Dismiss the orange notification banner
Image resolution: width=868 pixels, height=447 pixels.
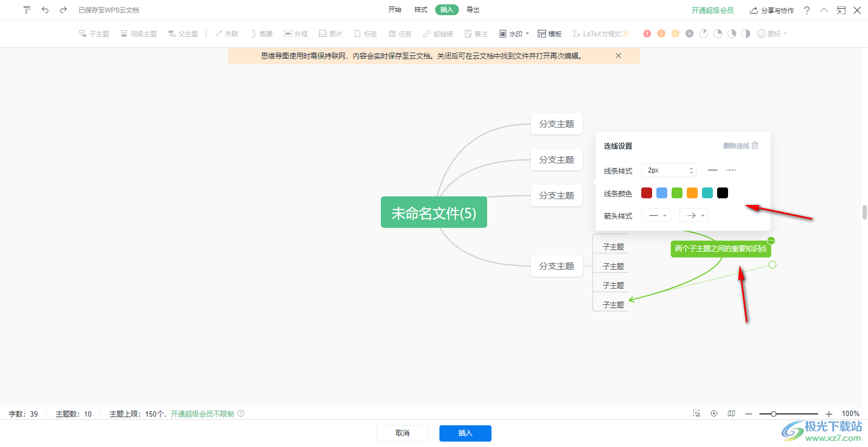[x=618, y=56]
